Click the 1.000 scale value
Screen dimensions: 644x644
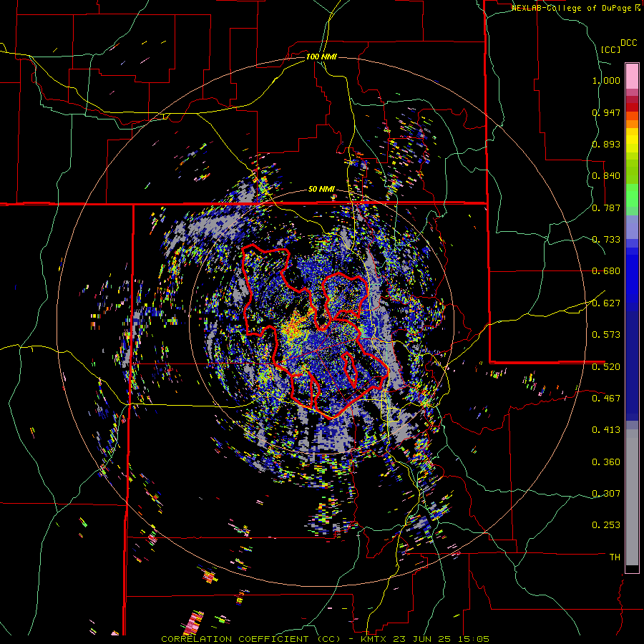[606, 81]
